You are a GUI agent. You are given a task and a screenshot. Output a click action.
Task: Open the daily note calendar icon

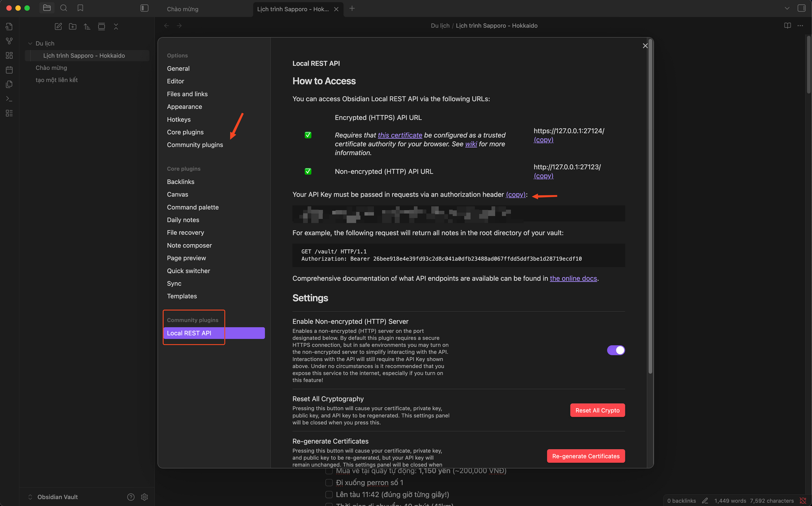[9, 70]
